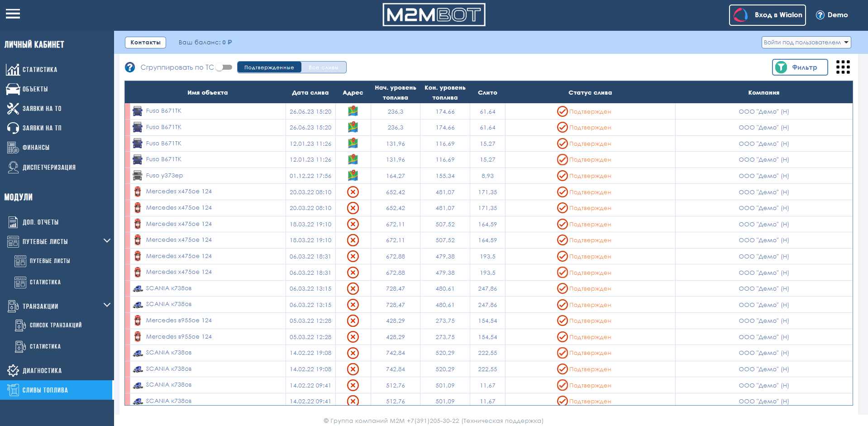Viewport: 868px width, 426px height.
Task: Open 'Войти под пользователем' dropdown
Action: 806,42
